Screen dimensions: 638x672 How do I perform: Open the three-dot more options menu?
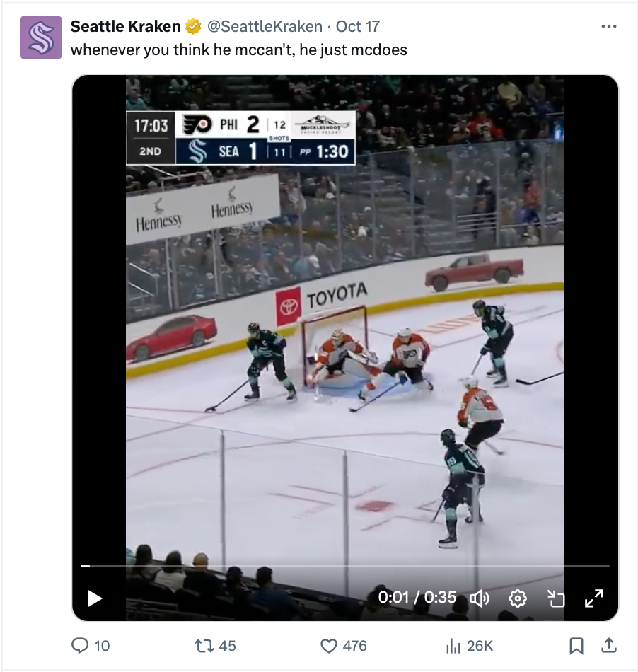coord(608,27)
